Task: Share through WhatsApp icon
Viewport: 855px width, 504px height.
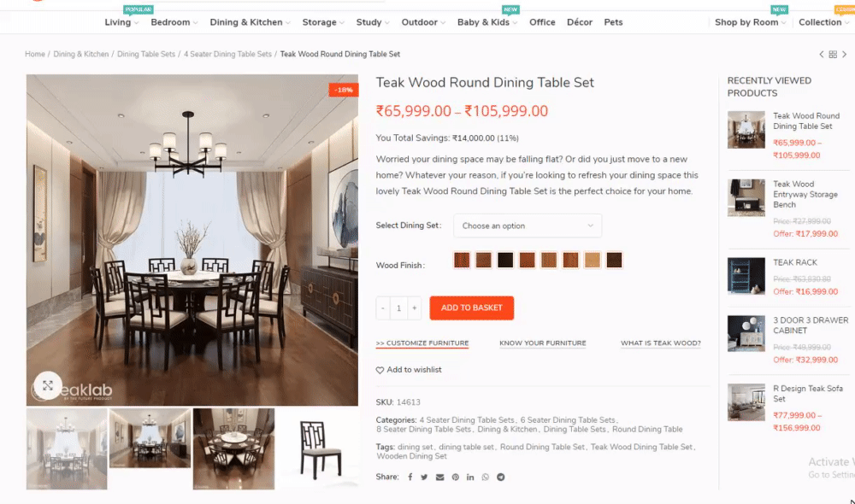Action: click(x=486, y=478)
